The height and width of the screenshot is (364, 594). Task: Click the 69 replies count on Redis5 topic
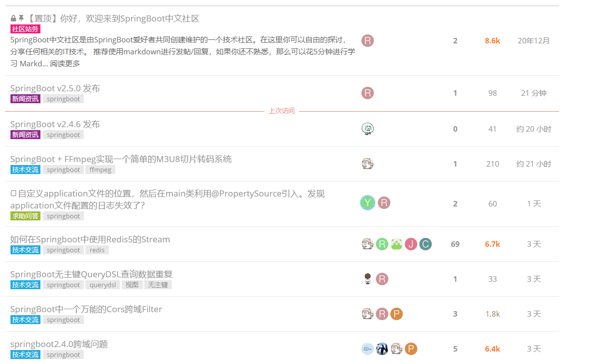(x=455, y=244)
